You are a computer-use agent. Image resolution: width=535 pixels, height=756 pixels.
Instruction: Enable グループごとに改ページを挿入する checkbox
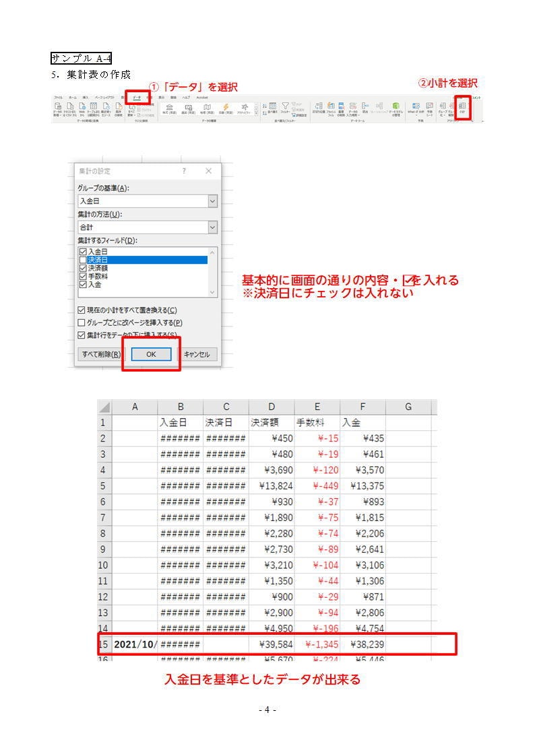pyautogui.click(x=81, y=322)
